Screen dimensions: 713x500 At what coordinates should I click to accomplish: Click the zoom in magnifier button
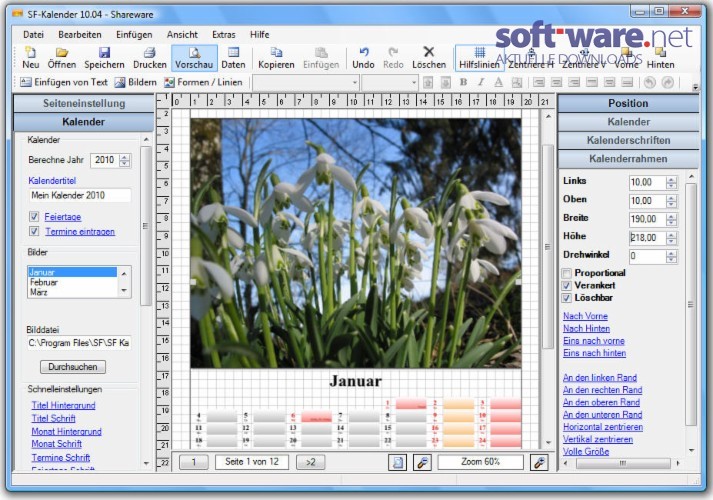[x=539, y=462]
